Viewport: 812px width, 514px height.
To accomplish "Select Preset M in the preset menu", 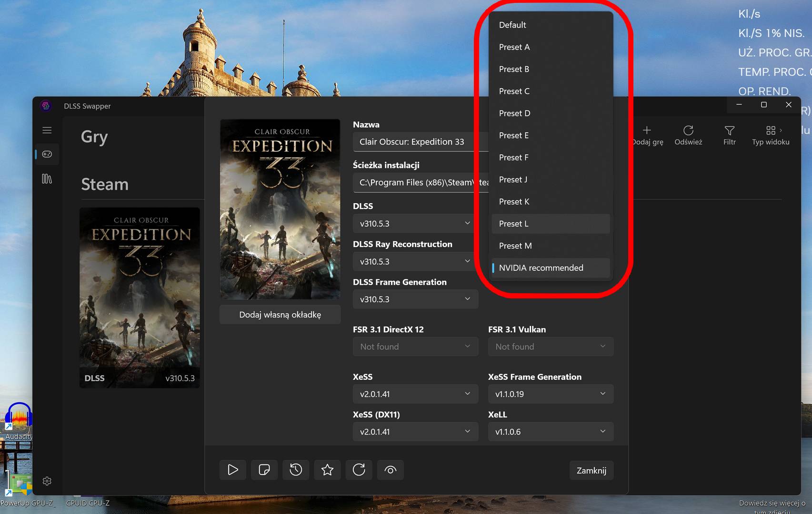I will (550, 246).
